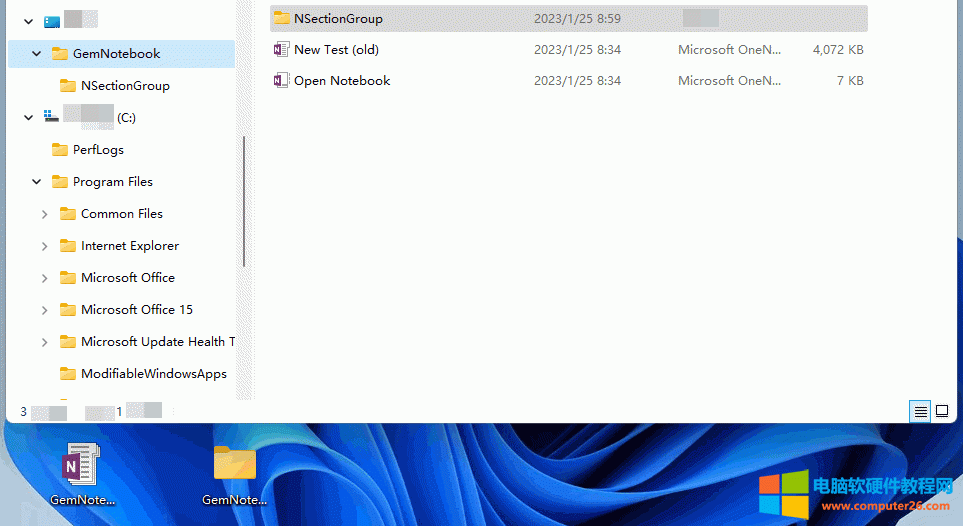
Task: Select the local disk (C:) drive icon
Action: point(51,118)
